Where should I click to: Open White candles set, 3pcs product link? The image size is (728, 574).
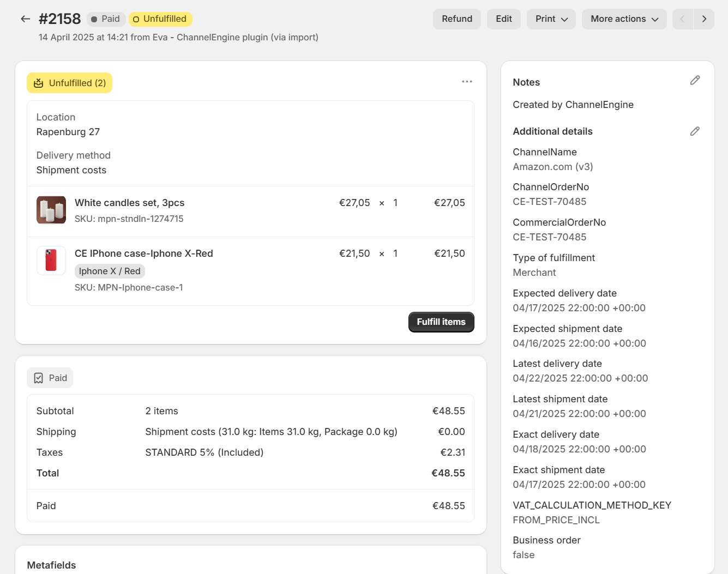click(129, 203)
